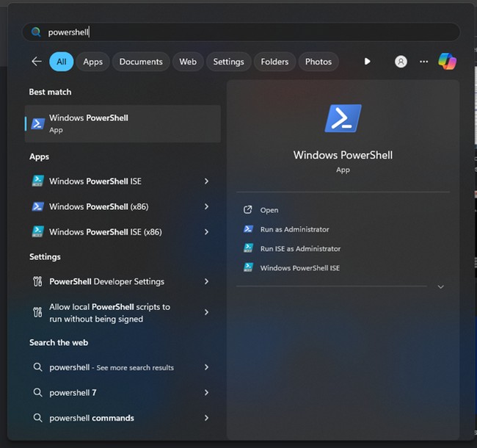Click the large PowerShell preview icon
Screen dimensions: 477x448
click(343, 118)
